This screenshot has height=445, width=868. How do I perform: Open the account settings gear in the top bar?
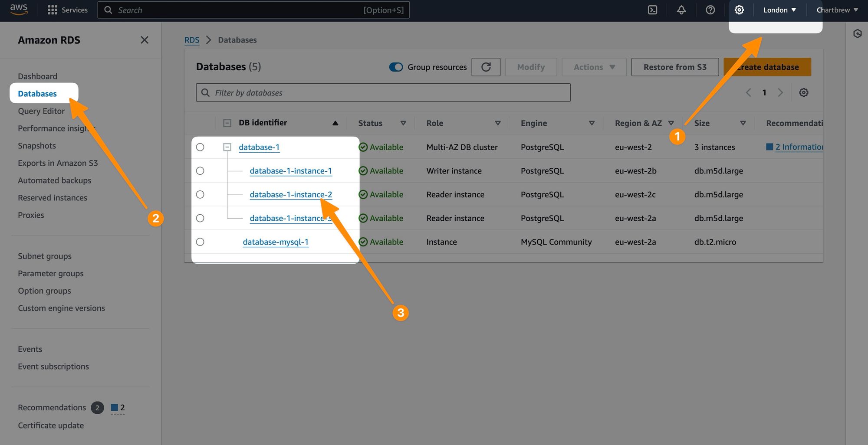(739, 10)
